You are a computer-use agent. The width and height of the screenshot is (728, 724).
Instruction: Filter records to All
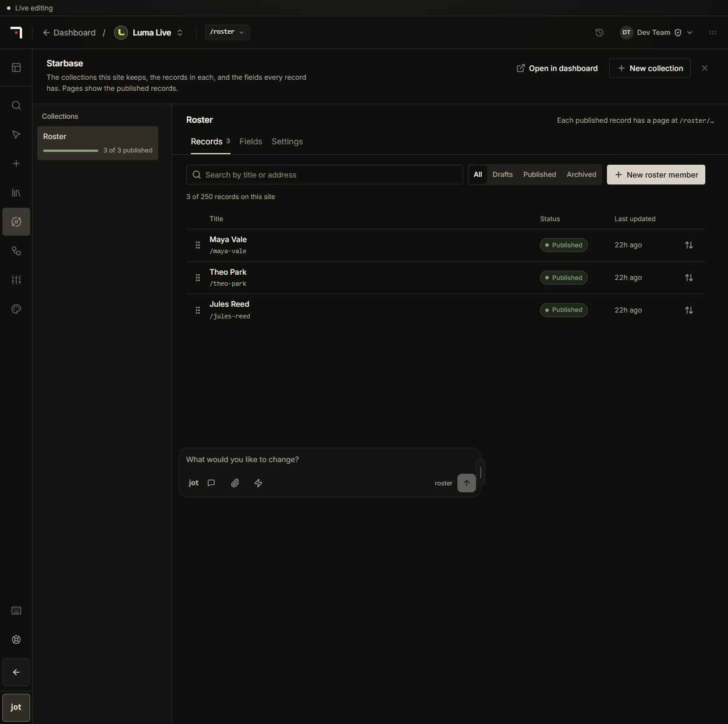pos(478,175)
